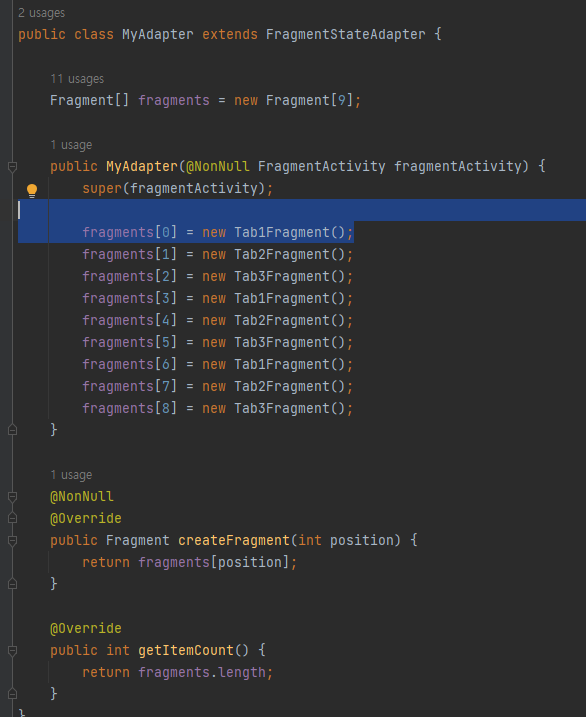Click the @Override annotation above getItemCount
Viewport: 586px width, 717px height.
pyautogui.click(x=86, y=628)
